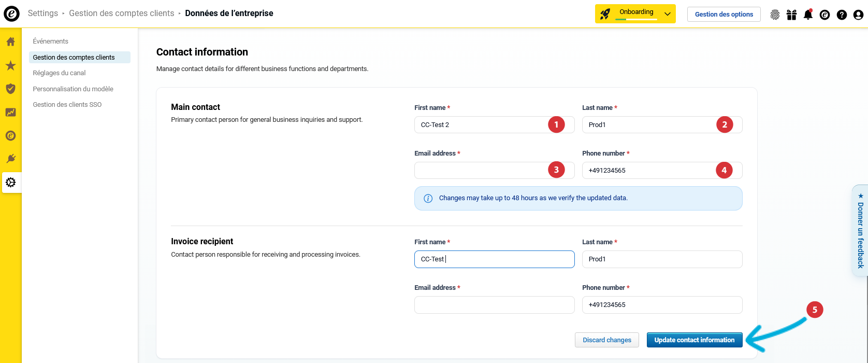Open Personnalisation du modèle section
868x363 pixels.
pyautogui.click(x=73, y=89)
